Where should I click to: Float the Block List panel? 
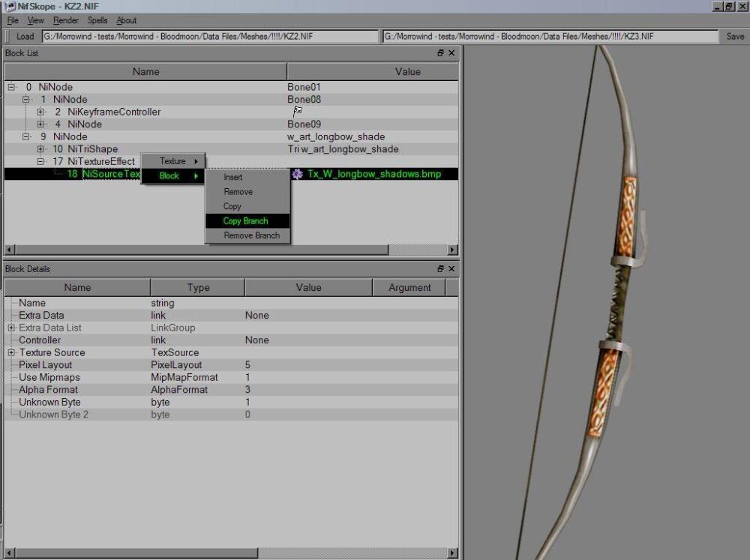click(440, 53)
